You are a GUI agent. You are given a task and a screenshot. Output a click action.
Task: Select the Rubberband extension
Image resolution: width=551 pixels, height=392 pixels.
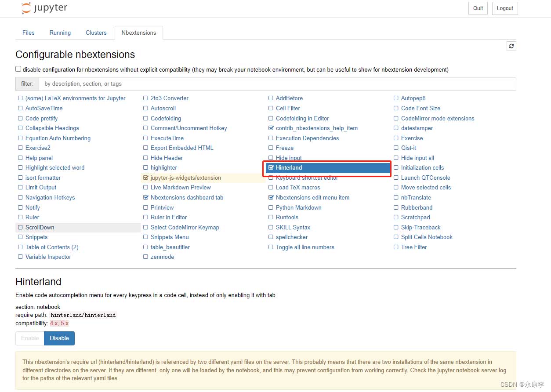click(x=417, y=208)
